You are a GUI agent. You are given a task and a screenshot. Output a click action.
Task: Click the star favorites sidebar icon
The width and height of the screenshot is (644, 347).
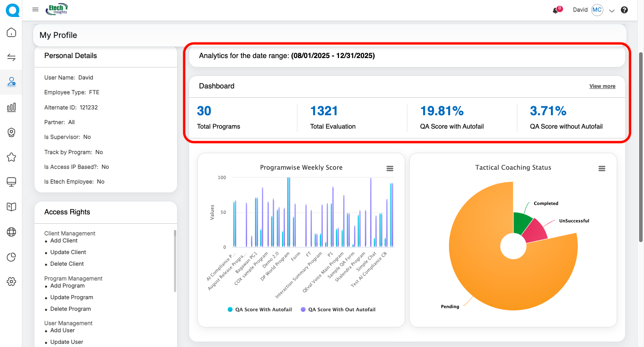[x=12, y=157]
